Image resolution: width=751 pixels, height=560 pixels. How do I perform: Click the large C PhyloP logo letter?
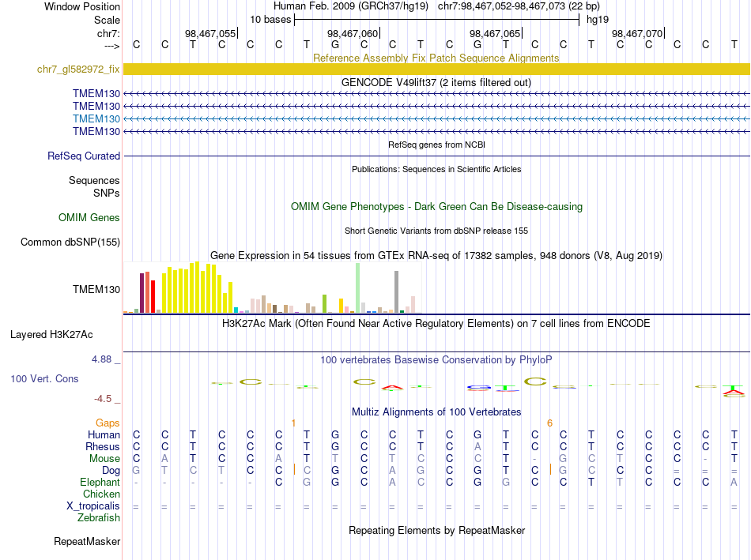[x=535, y=381]
